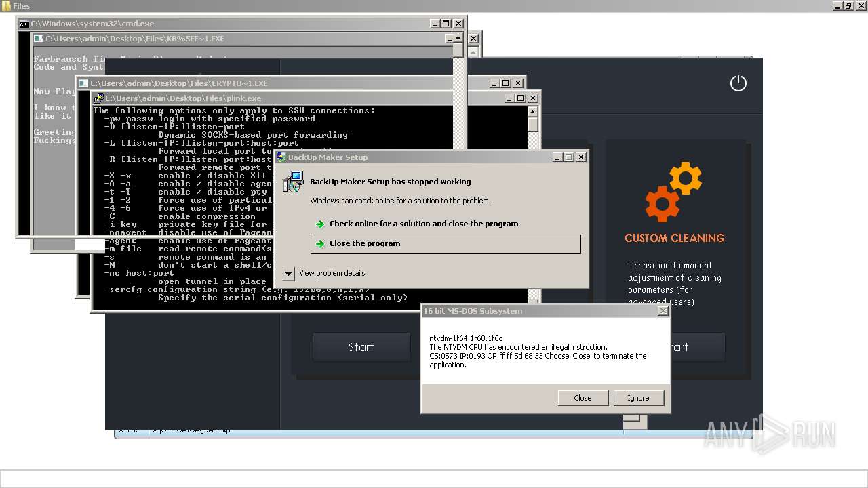
Task: Click the '-pw passw login with specified password' line
Action: point(210,119)
